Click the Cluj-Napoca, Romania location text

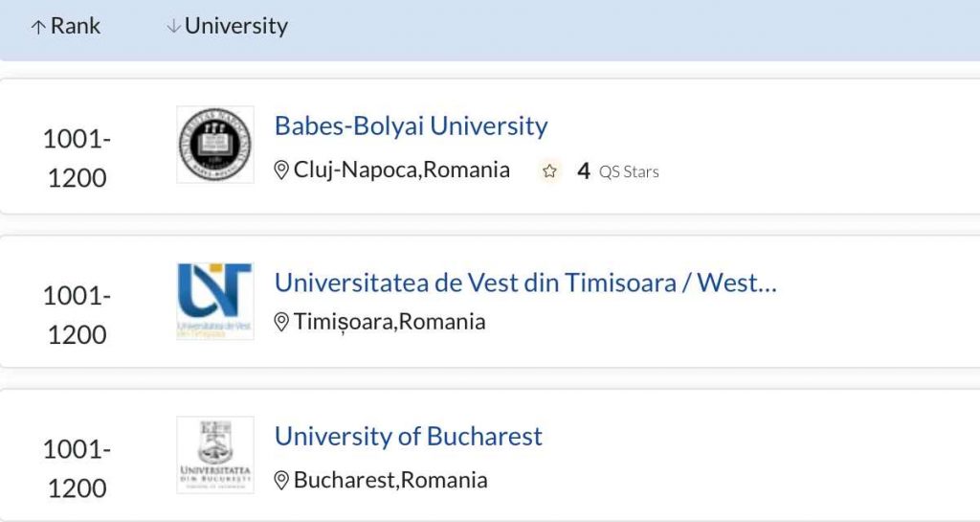(401, 170)
